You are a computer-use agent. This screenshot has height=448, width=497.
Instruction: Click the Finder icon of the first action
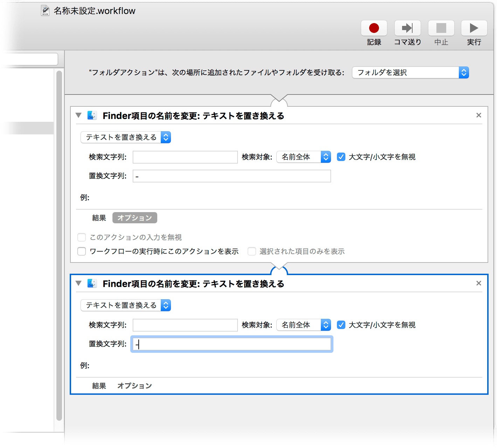92,115
